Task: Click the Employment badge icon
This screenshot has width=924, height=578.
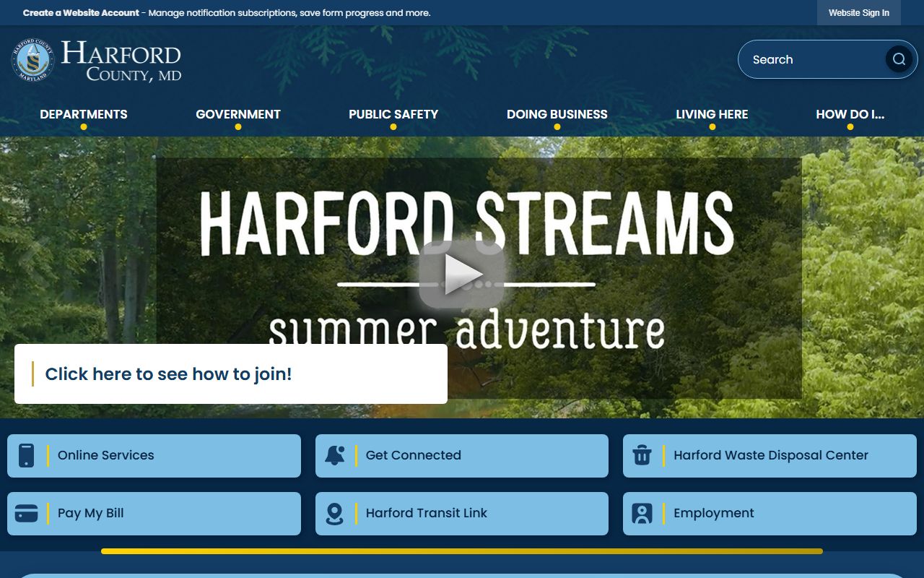Action: pyautogui.click(x=642, y=514)
